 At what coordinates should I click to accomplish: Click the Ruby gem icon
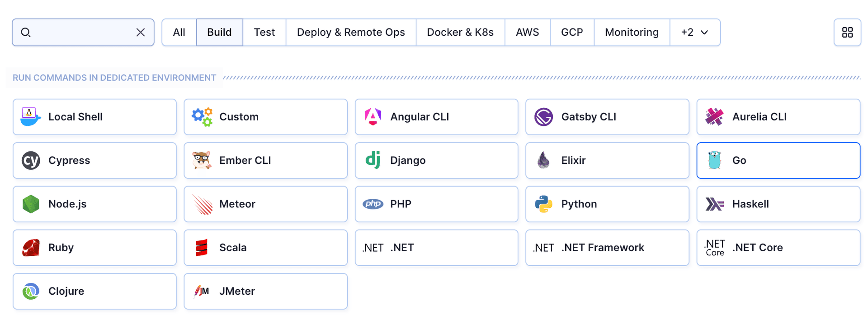coord(31,248)
